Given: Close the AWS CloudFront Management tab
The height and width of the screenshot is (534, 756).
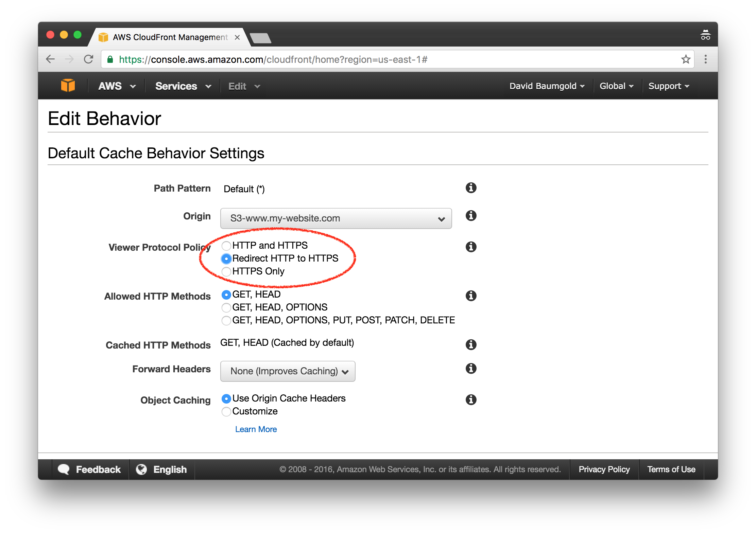Looking at the screenshot, I should point(237,37).
